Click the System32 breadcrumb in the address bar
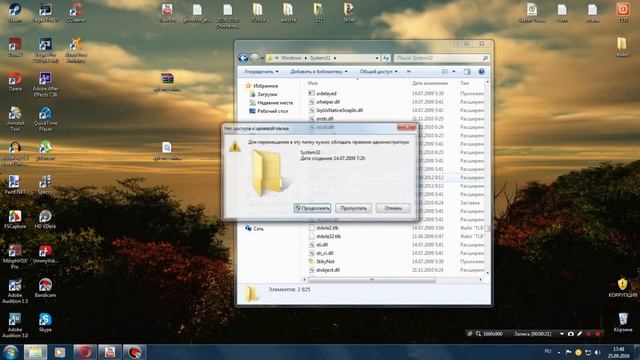The image size is (640, 360). point(320,58)
